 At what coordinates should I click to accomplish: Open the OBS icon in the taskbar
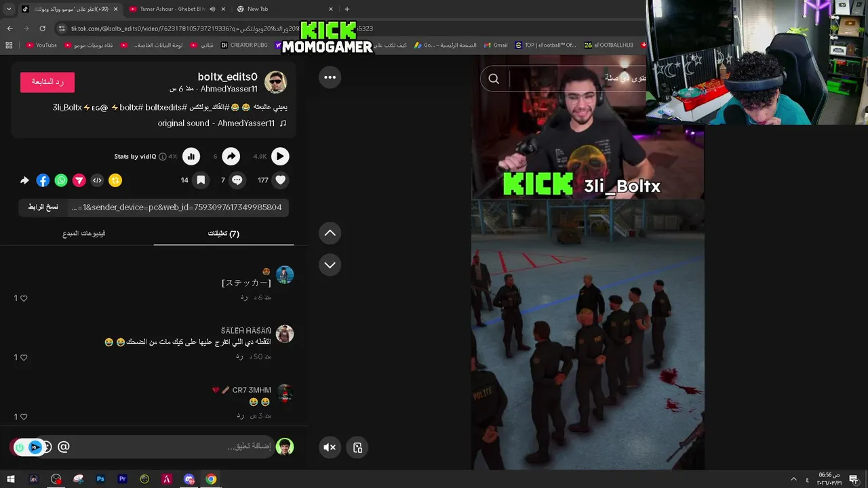click(x=56, y=479)
